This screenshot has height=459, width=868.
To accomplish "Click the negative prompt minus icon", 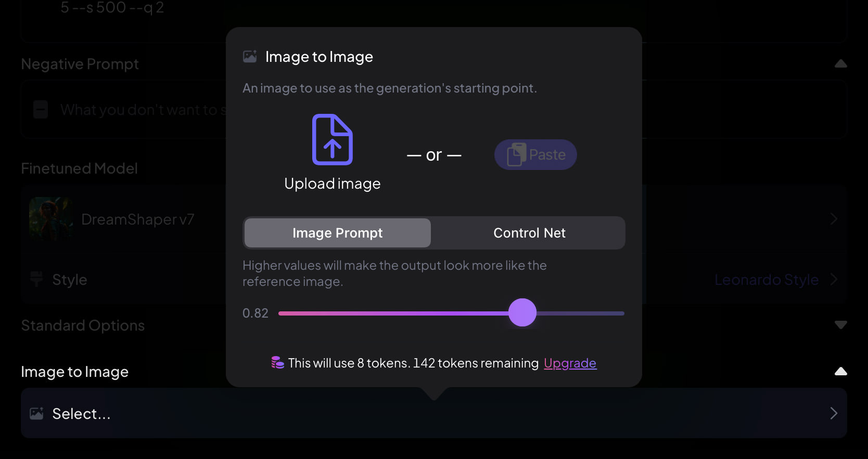I will tap(41, 110).
